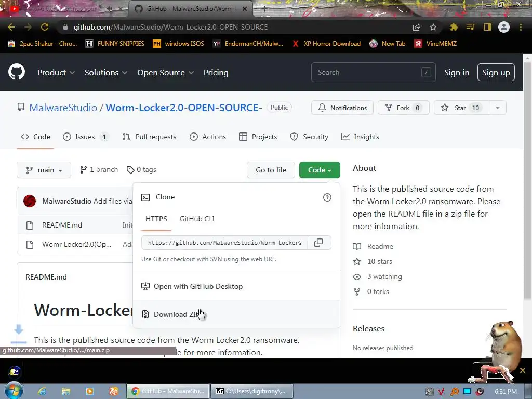Open the VineMEMZ bookmark
The image size is (532, 399).
click(x=436, y=44)
